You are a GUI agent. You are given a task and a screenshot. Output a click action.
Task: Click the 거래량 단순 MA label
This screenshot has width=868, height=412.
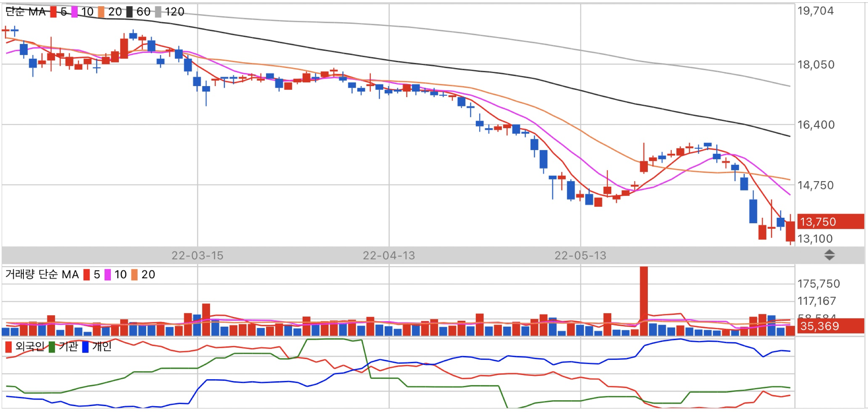point(42,275)
